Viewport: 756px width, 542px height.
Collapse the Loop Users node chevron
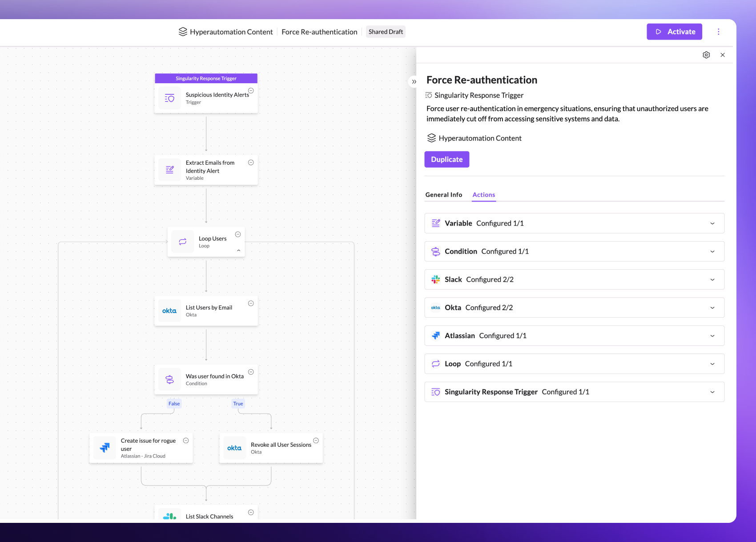(x=239, y=251)
